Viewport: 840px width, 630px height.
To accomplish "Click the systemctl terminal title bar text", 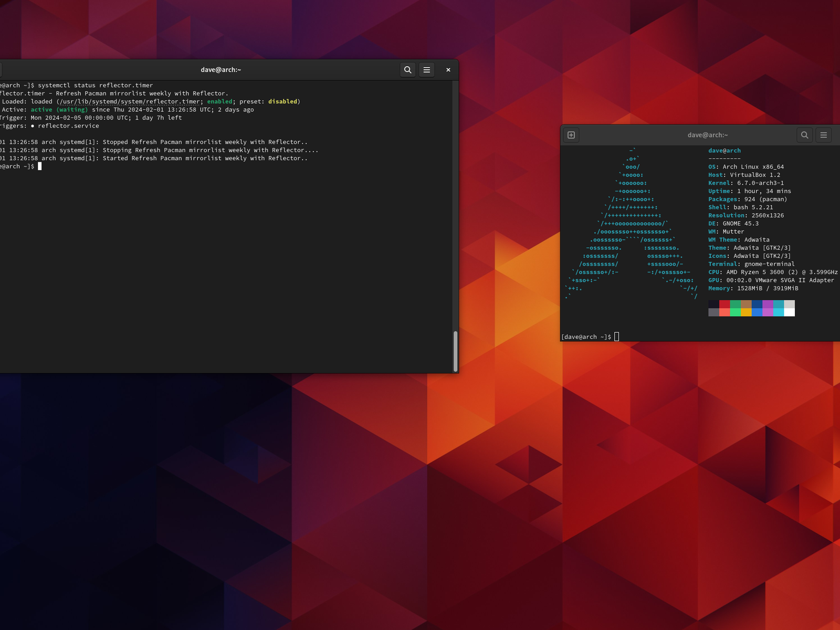I will [220, 70].
